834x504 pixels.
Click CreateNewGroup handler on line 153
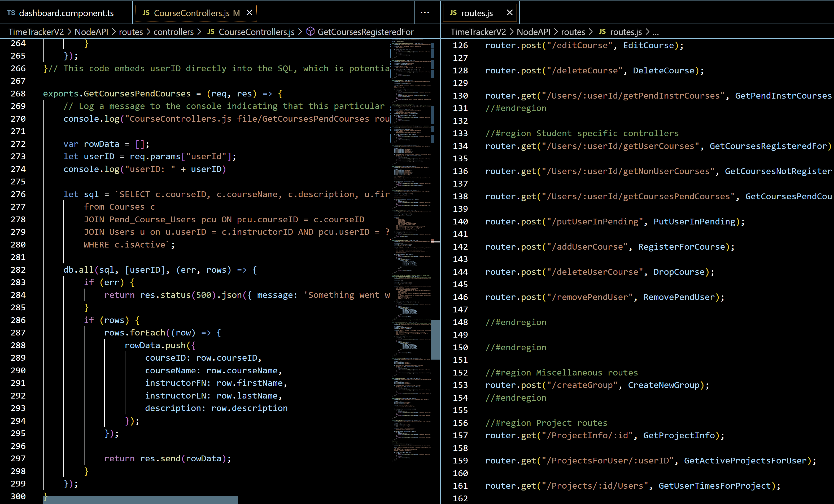click(x=664, y=385)
